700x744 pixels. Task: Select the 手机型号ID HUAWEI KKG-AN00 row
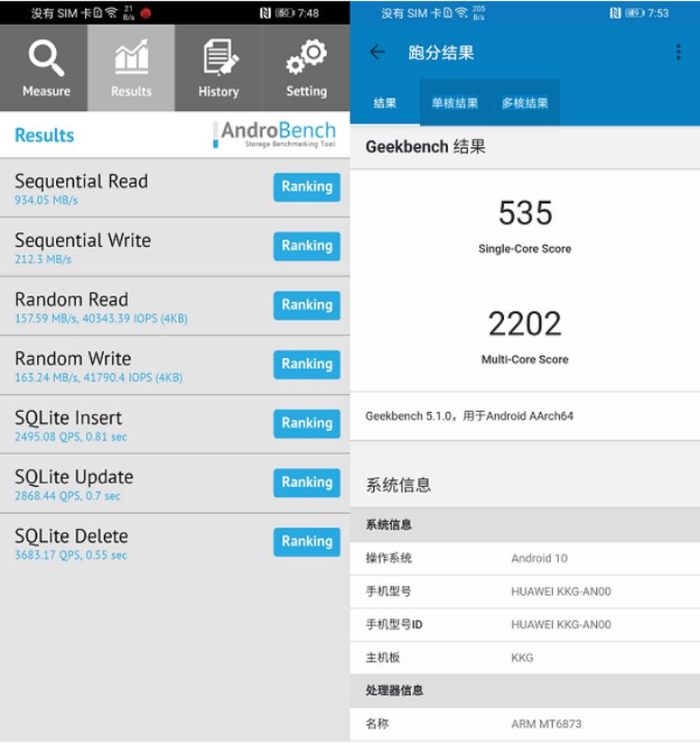pyautogui.click(x=525, y=625)
